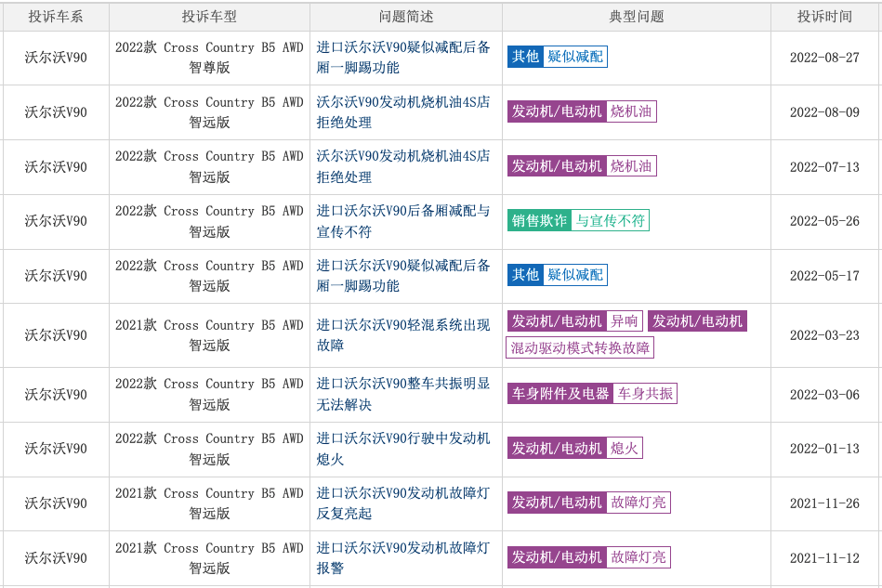Screen dimensions: 882x588
Task: Select the date cell 2022-08-09
Action: [824, 111]
